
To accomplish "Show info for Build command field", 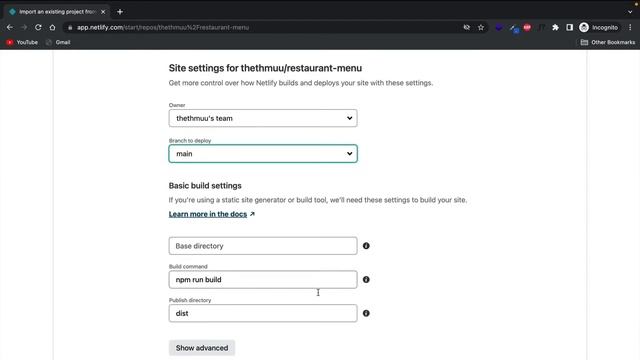I will [366, 280].
